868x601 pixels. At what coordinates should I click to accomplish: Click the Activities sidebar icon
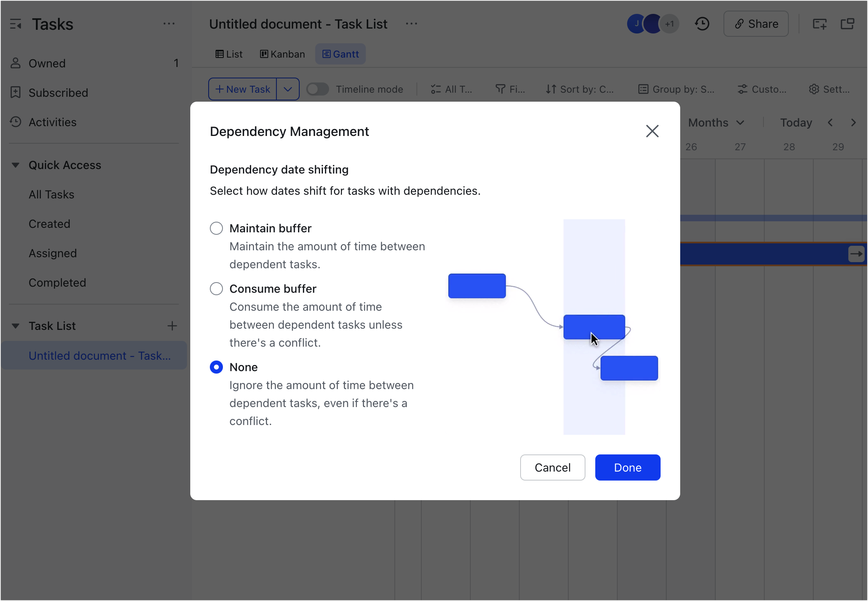coord(16,122)
